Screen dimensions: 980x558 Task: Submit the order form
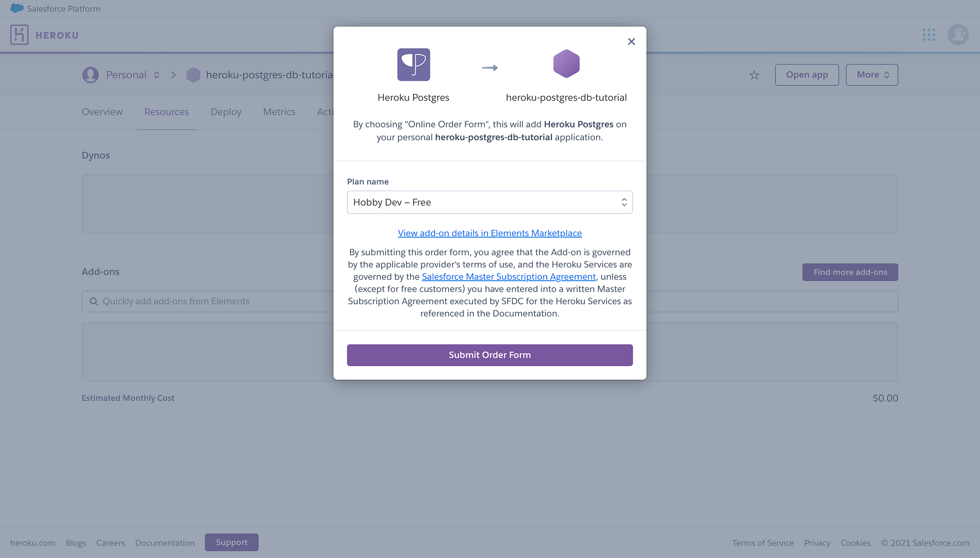coord(490,355)
